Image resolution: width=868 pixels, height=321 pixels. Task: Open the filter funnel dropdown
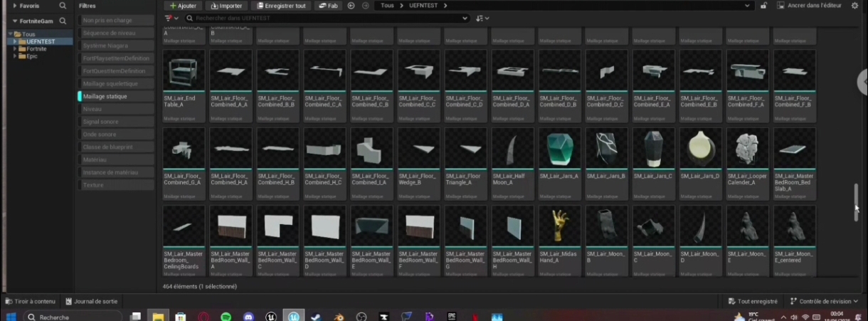pos(169,18)
